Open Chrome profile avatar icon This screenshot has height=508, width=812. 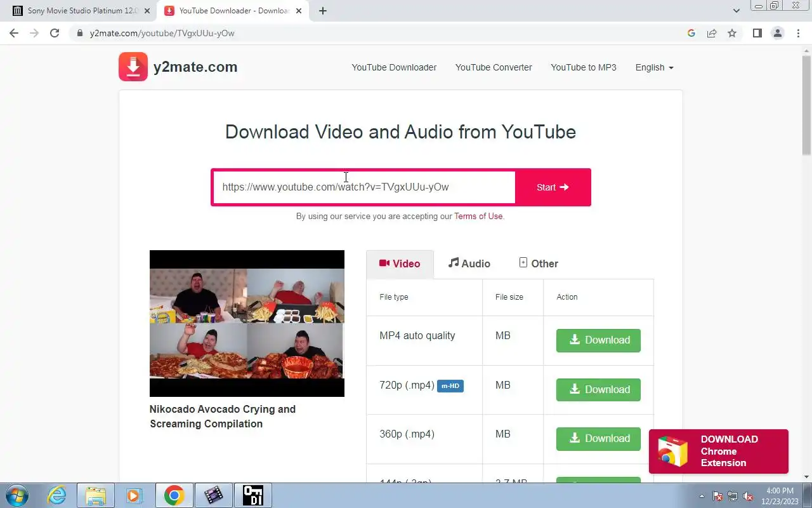[x=778, y=33]
